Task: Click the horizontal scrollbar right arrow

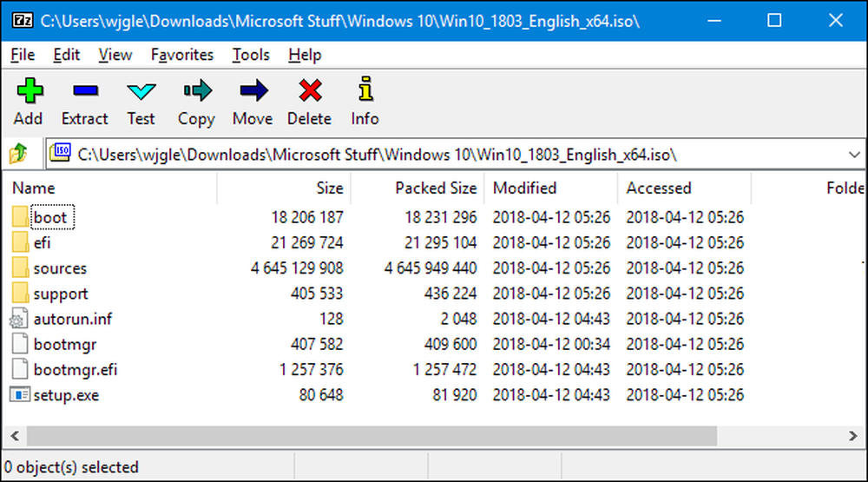Action: click(853, 436)
